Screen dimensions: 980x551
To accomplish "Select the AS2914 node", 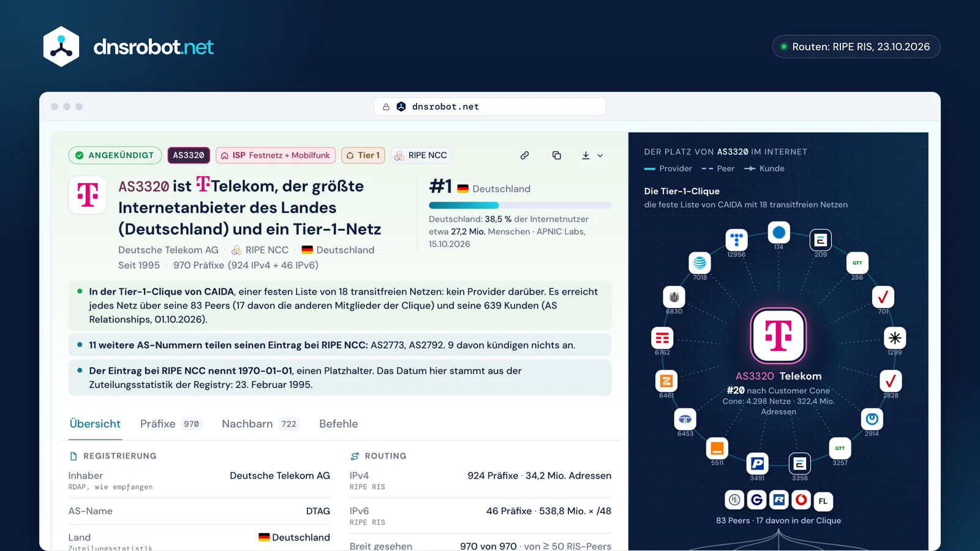I will 872,419.
